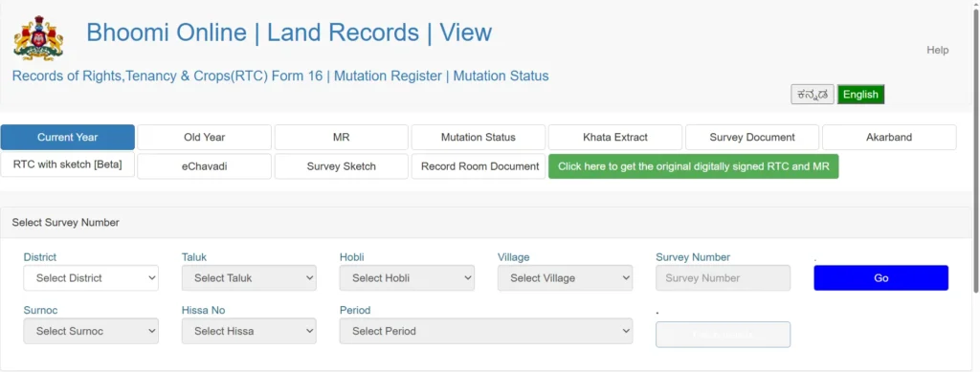
Task: Click the blue Go button
Action: coord(881,278)
